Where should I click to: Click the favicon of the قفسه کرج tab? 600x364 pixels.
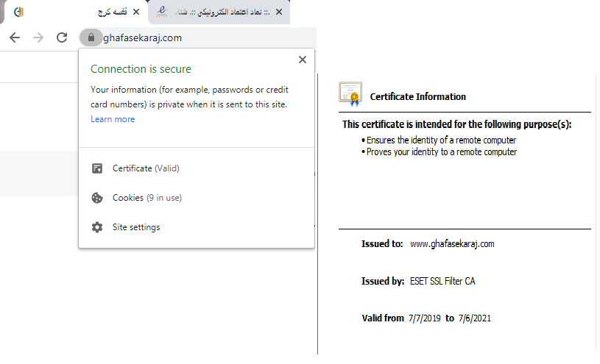pos(20,13)
